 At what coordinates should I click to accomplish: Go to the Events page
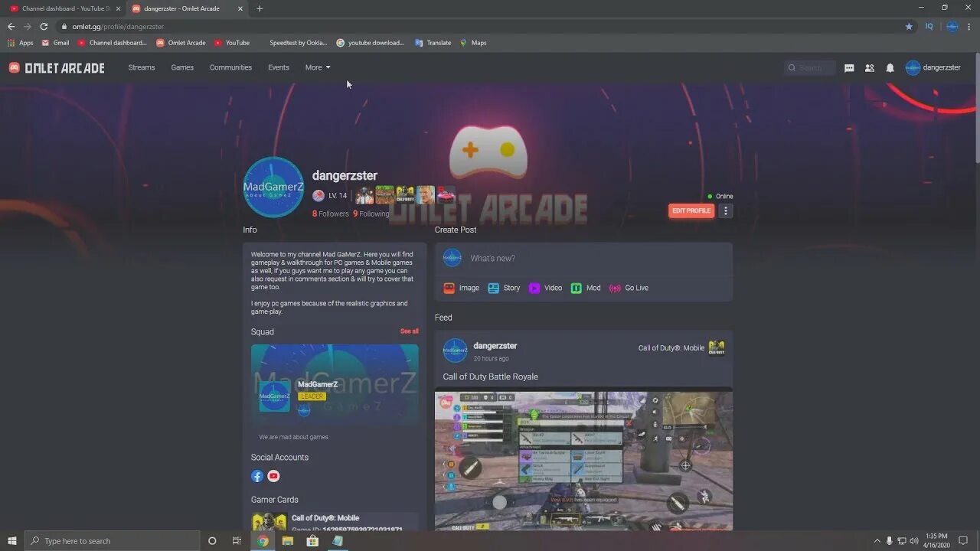(x=279, y=67)
